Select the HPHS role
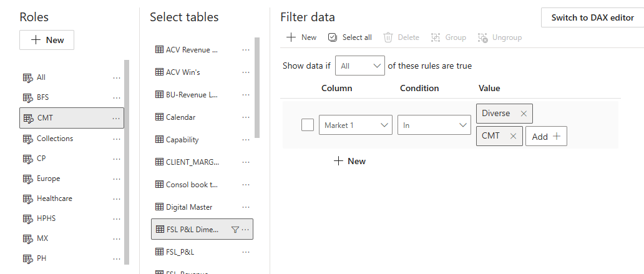The height and width of the screenshot is (274, 644). pyautogui.click(x=72, y=218)
